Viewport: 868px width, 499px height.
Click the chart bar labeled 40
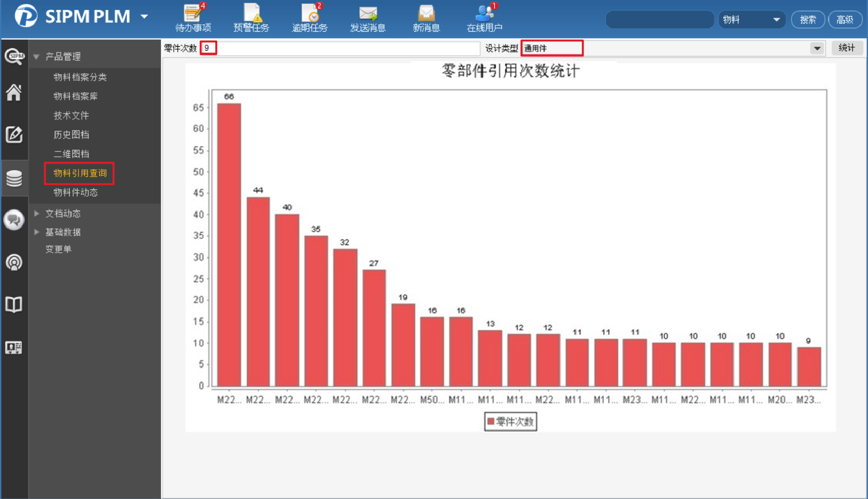pos(287,301)
